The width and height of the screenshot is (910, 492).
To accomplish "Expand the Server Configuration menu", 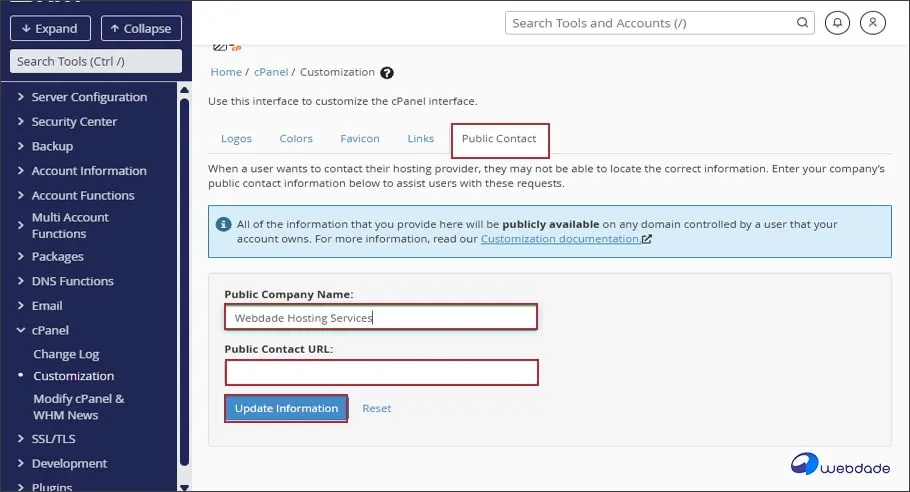I will pyautogui.click(x=88, y=97).
